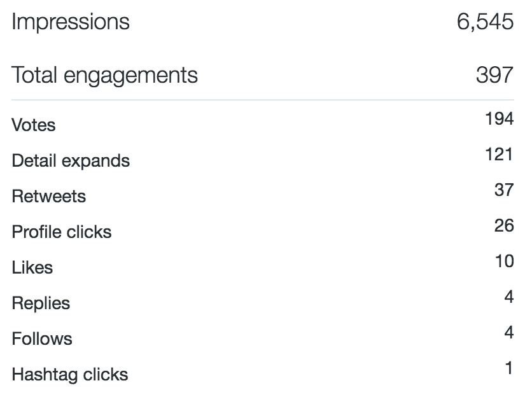This screenshot has width=532, height=397.
Task: Select the 397 total engagements number
Action: click(494, 74)
